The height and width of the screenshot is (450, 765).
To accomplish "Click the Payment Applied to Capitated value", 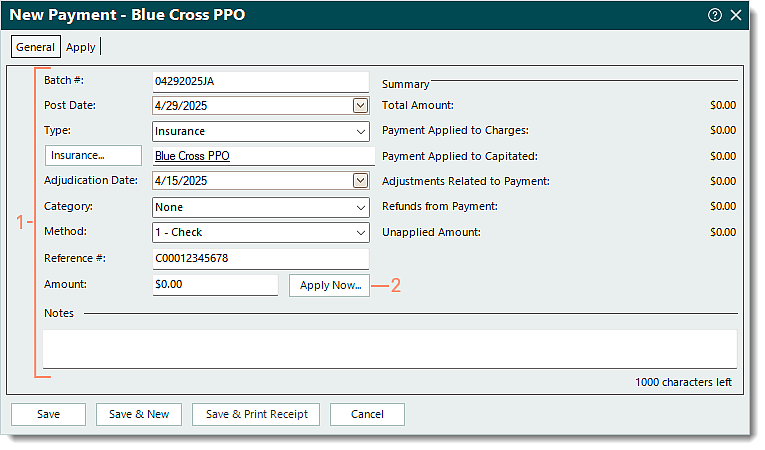I will (x=723, y=156).
